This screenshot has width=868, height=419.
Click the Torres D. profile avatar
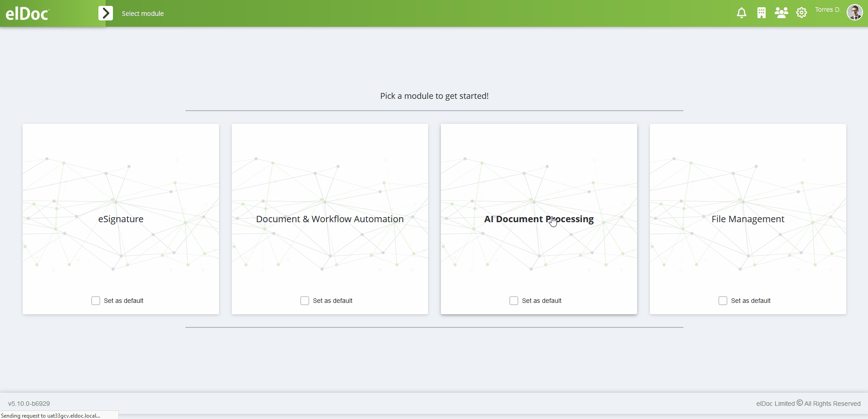tap(855, 12)
